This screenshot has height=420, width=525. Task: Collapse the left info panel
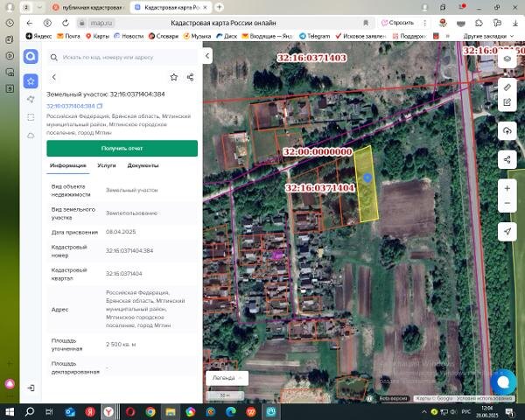pyautogui.click(x=207, y=56)
